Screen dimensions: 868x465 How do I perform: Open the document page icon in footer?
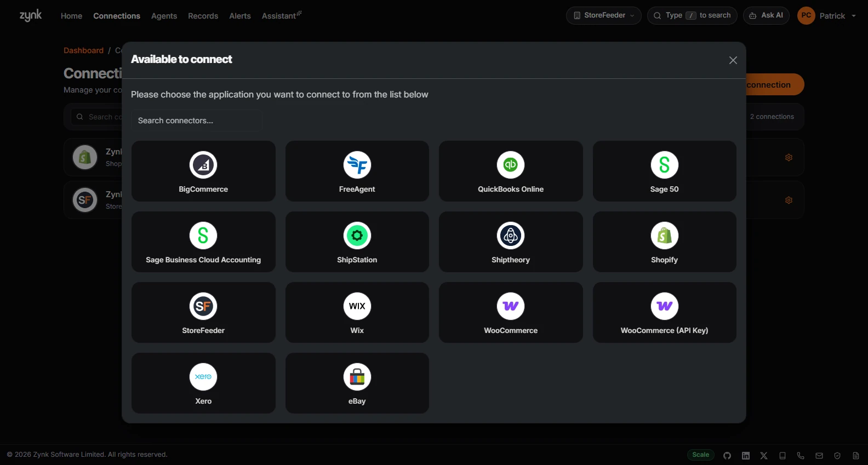856,456
